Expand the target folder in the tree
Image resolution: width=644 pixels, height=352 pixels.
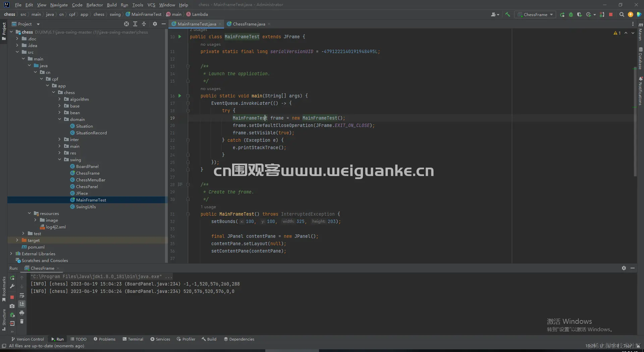coord(17,240)
